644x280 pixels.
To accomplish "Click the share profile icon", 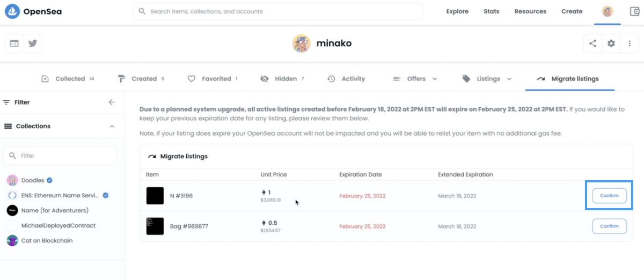I will (592, 43).
